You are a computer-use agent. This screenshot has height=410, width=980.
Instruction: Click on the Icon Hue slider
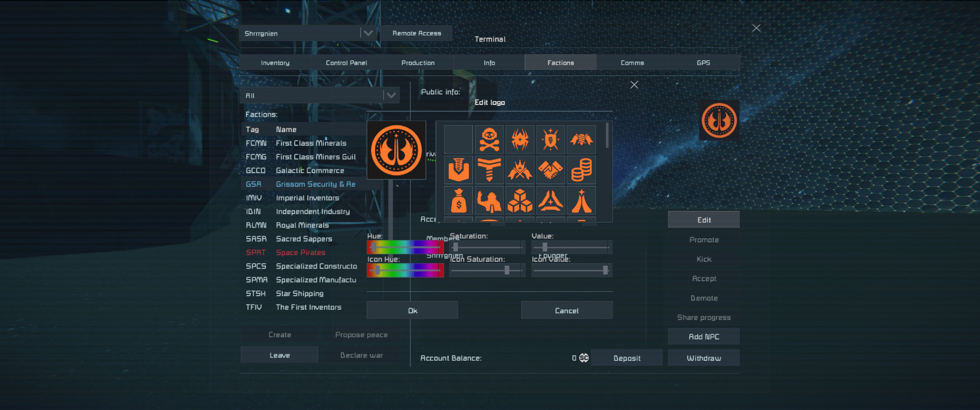tap(405, 270)
